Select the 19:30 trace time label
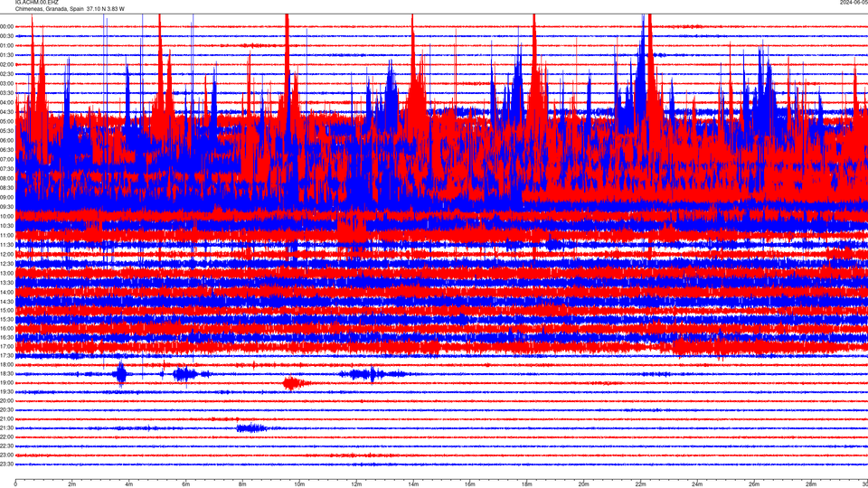The width and height of the screenshot is (868, 488). click(7, 391)
